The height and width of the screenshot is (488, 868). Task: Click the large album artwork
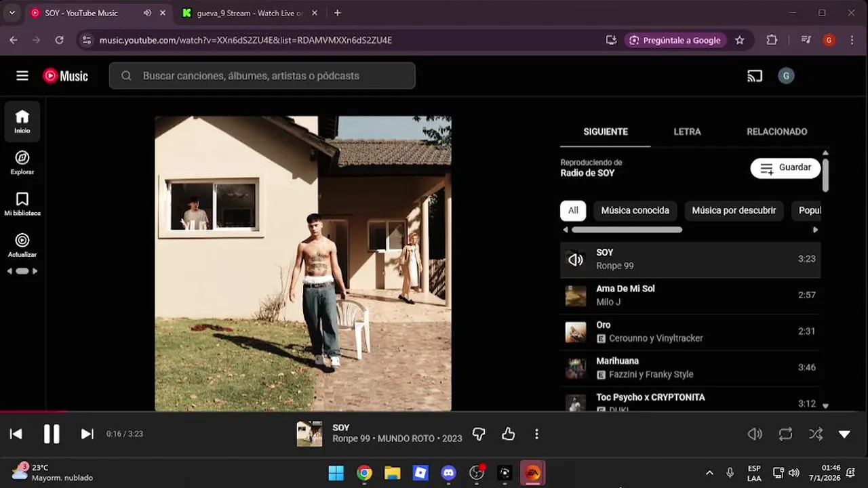[x=303, y=264]
